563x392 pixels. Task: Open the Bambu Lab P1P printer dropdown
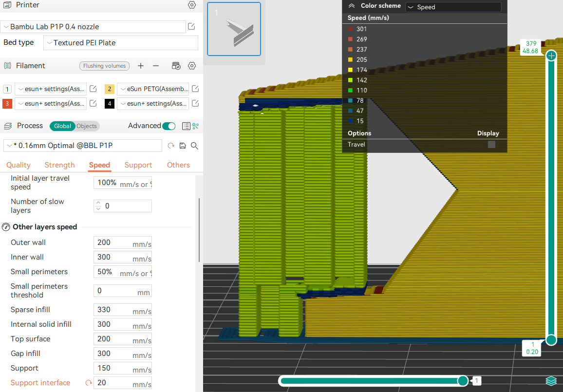[x=92, y=26]
